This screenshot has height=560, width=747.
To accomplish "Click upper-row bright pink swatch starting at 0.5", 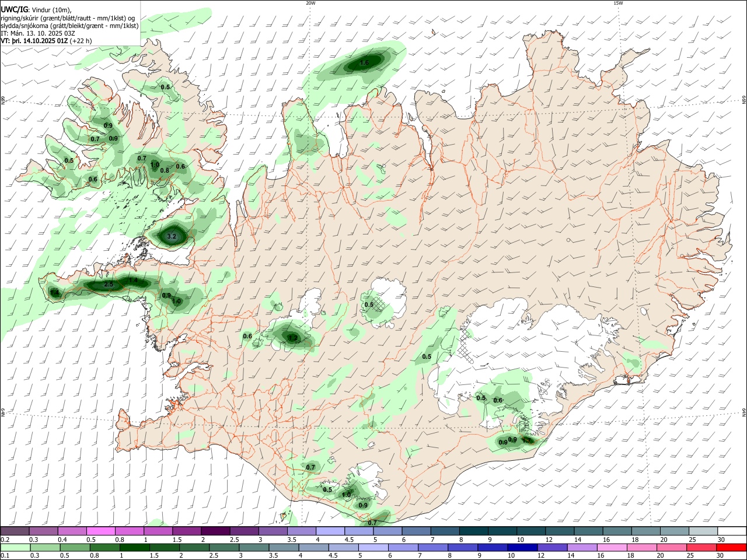I will [x=101, y=531].
